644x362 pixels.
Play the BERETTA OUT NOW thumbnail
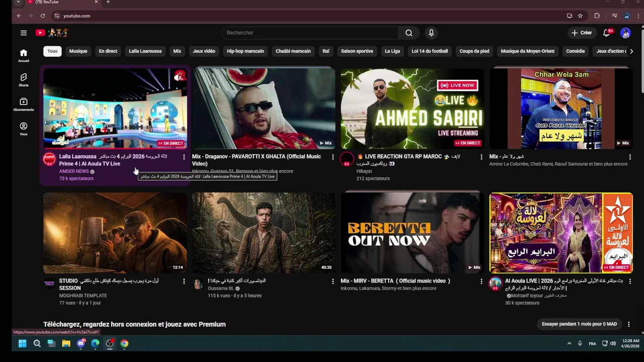pos(412,233)
